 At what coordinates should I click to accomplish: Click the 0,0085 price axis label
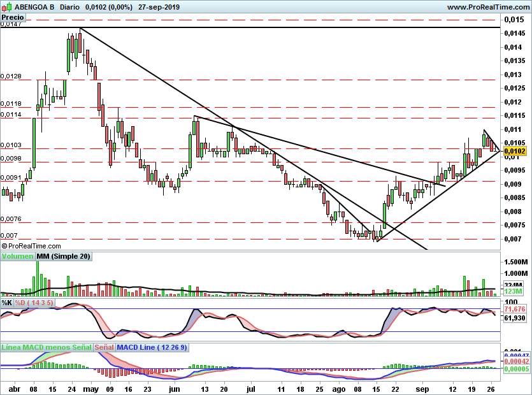tap(515, 198)
